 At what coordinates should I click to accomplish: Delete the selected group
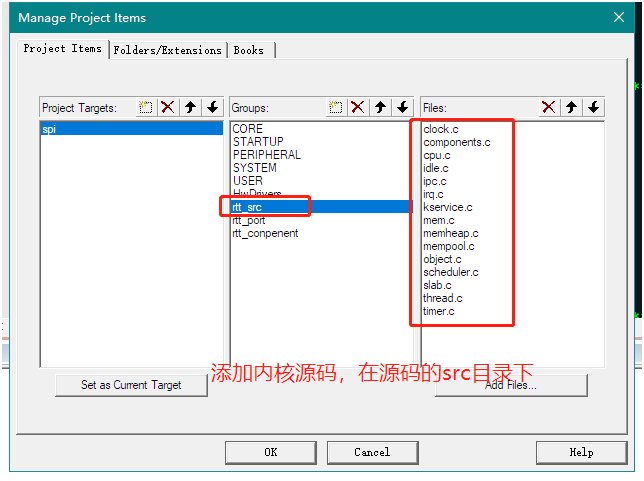358,108
